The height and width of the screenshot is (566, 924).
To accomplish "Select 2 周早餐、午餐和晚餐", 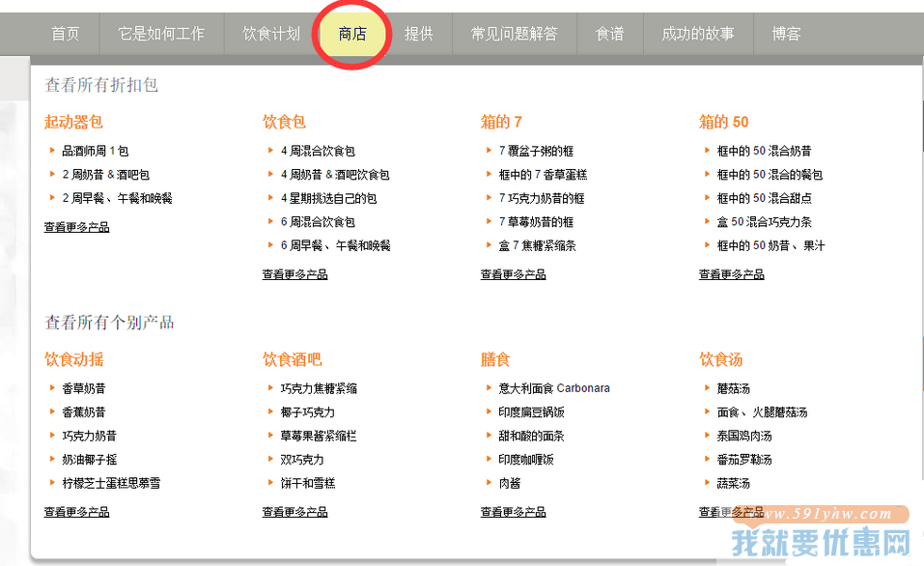I will [117, 198].
